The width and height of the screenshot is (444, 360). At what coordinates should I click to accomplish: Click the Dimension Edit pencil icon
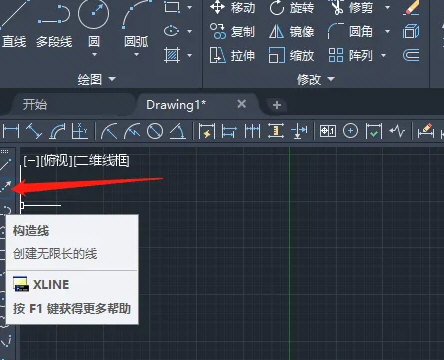[425, 131]
